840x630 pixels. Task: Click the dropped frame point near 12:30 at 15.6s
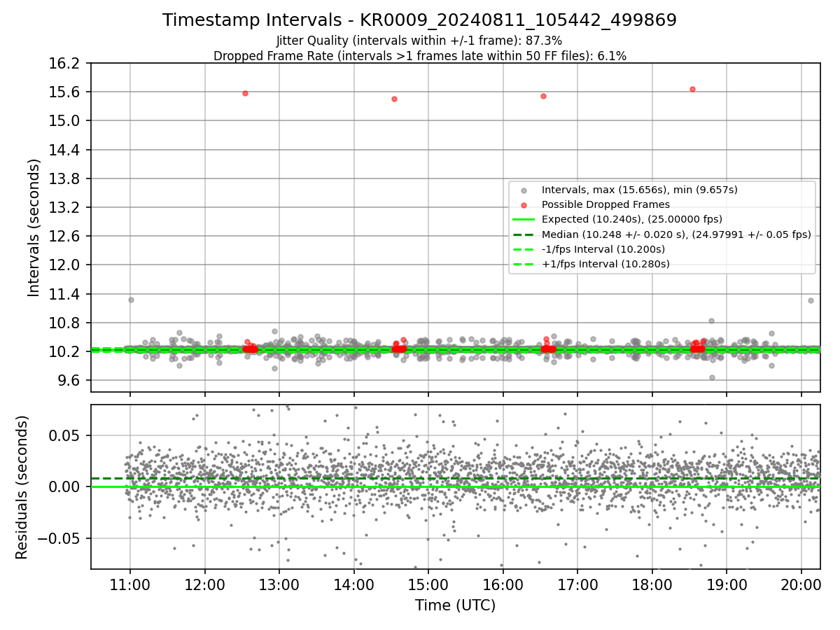click(245, 93)
